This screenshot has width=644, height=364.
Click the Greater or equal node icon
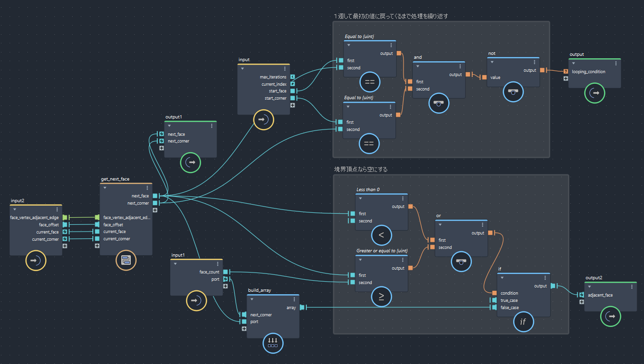point(381,297)
